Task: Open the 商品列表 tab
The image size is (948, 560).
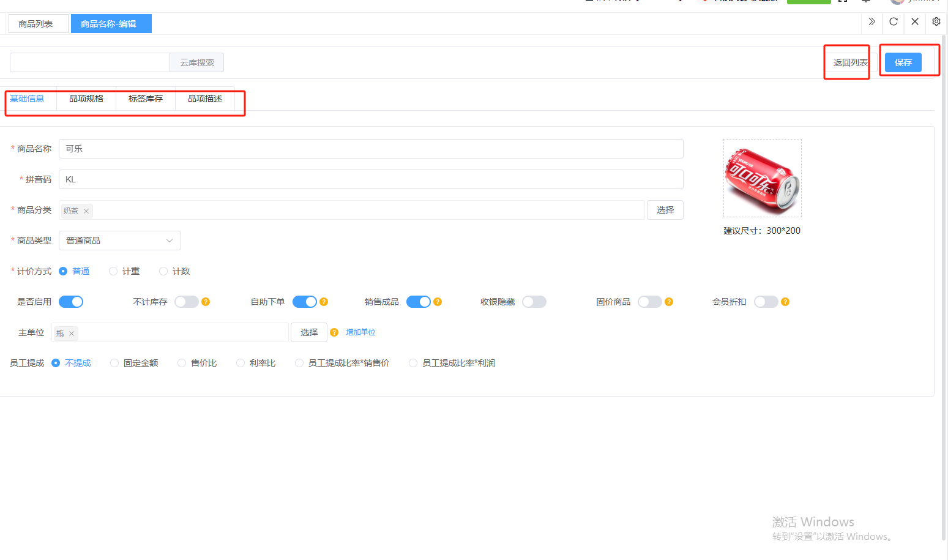Action: 35,24
